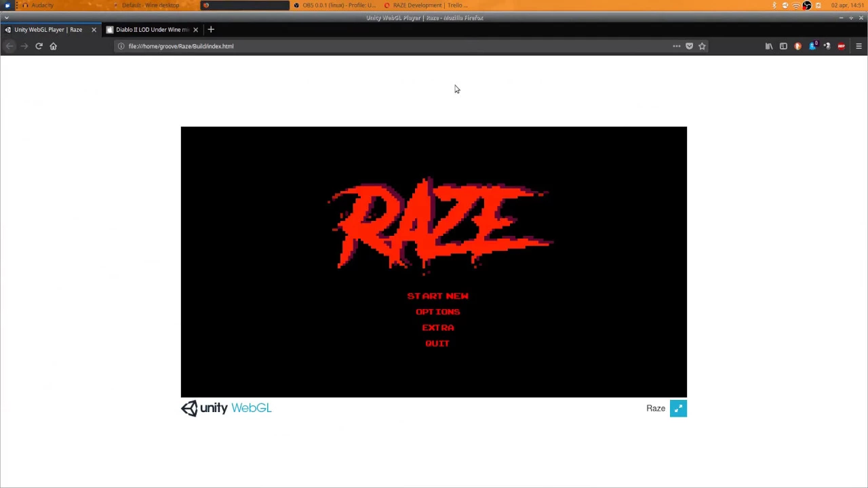Open the Firefox Library menu
The width and height of the screenshot is (868, 488).
point(769,46)
